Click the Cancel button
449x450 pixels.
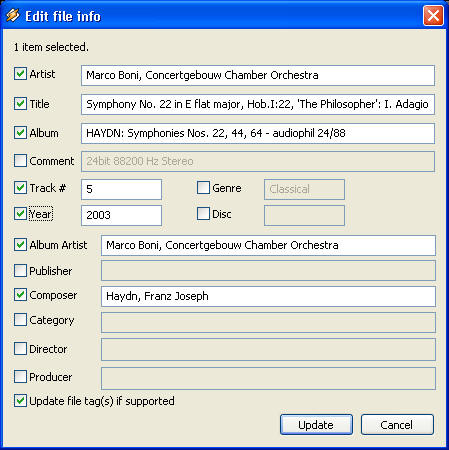[397, 425]
